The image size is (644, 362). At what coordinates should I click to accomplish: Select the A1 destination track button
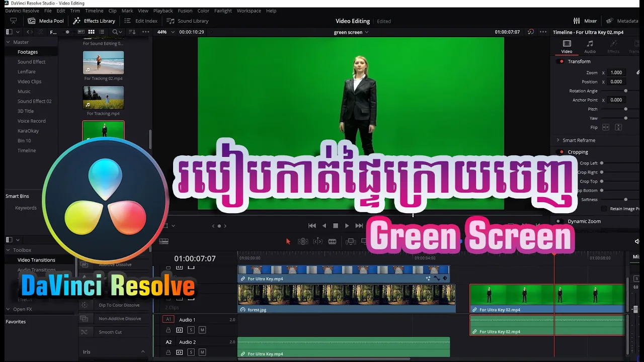169,319
